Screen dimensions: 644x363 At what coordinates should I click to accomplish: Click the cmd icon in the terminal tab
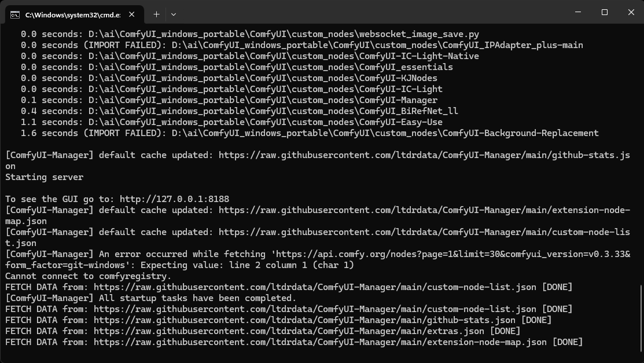pos(15,14)
